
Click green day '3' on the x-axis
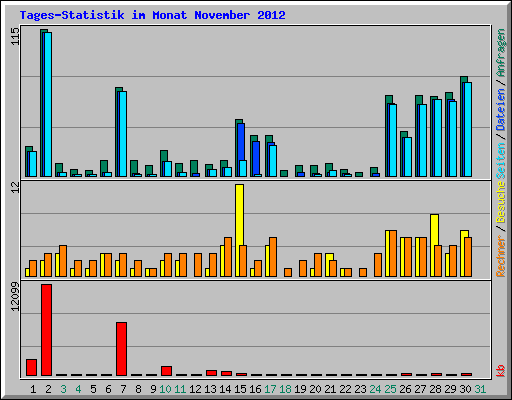click(63, 389)
